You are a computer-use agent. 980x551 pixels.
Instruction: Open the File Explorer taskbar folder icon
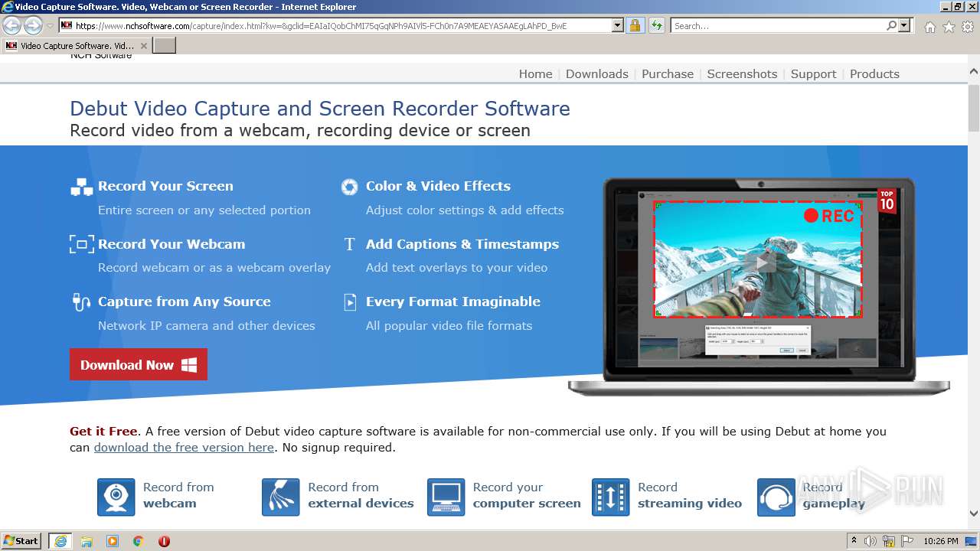[87, 541]
